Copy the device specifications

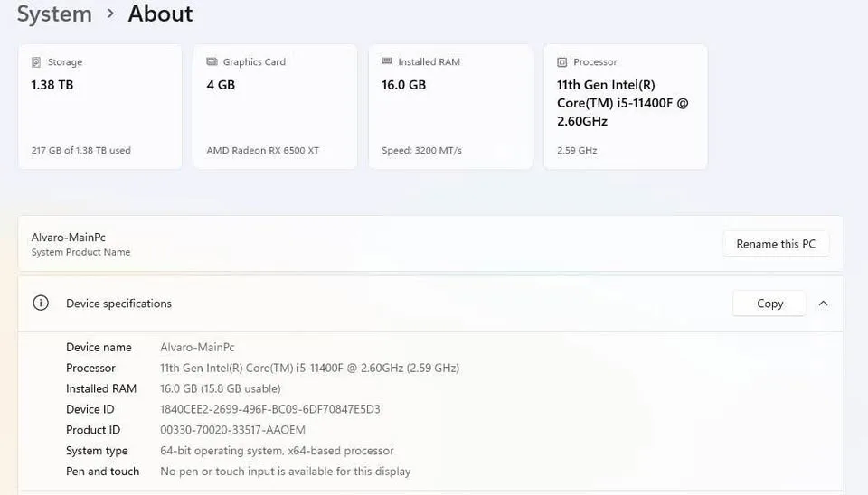click(x=769, y=304)
